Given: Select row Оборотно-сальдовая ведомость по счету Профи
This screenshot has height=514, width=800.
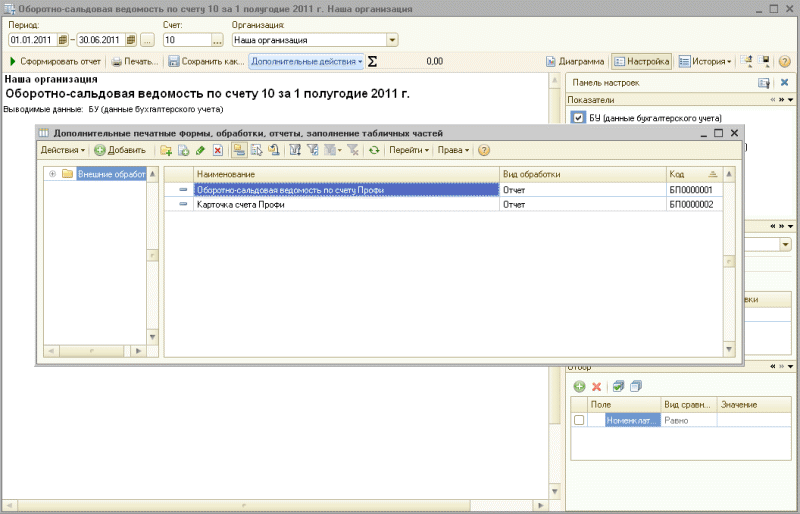Looking at the screenshot, I should [x=443, y=190].
